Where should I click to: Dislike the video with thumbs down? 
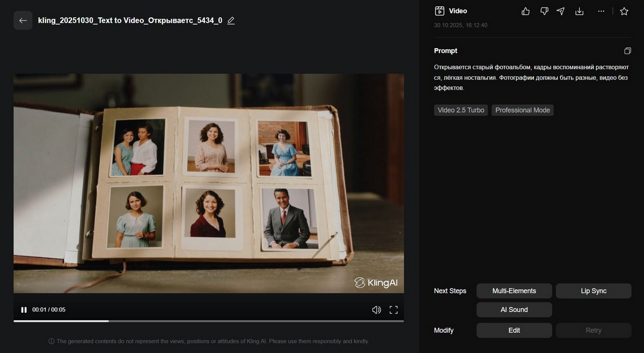(544, 11)
